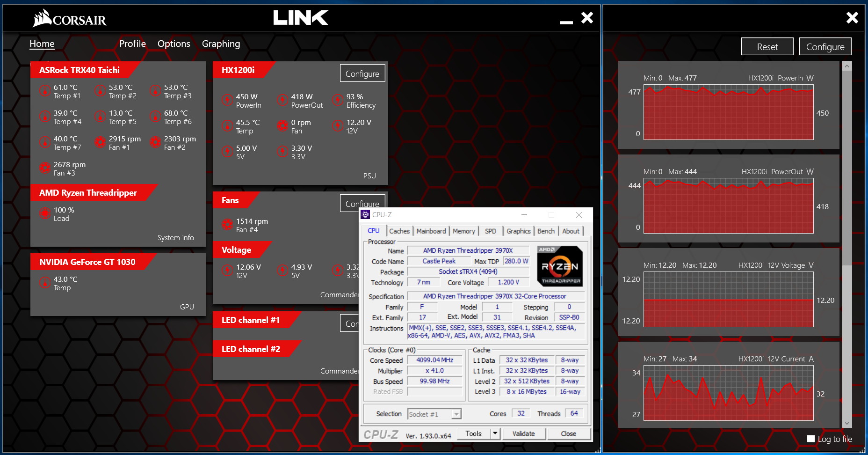Screen dimensions: 868x455
Task: Open the Socket #1 selection dropdown in CPU-Z
Action: point(434,414)
